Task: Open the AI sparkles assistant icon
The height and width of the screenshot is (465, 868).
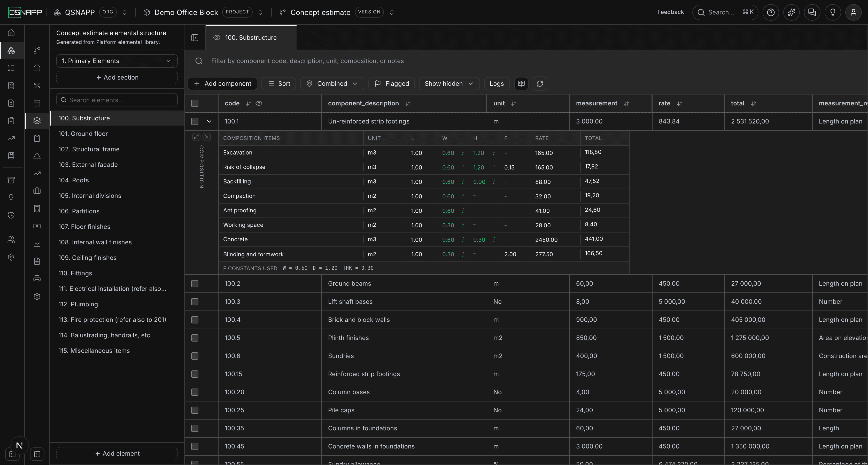Action: (x=791, y=12)
